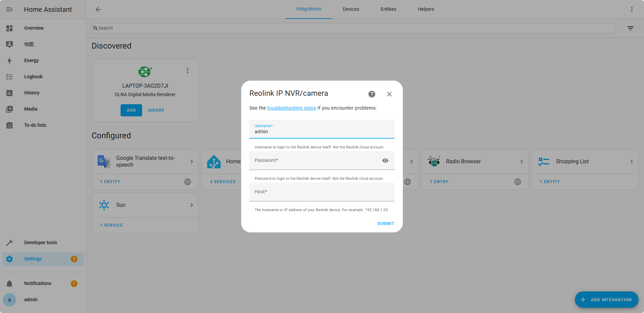The image size is (644, 313).
Task: Click the To-do lists clipboard icon
Action: 9,125
